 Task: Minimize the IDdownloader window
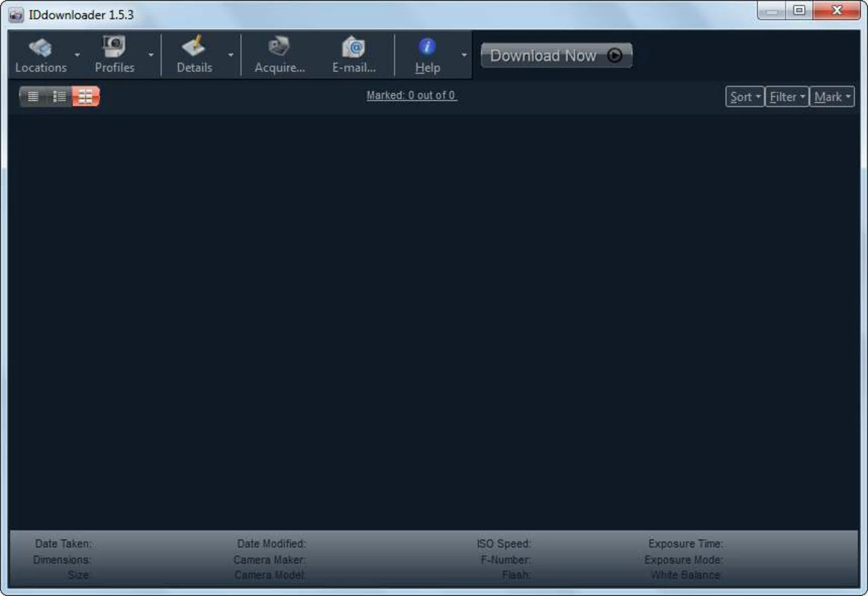(x=772, y=10)
